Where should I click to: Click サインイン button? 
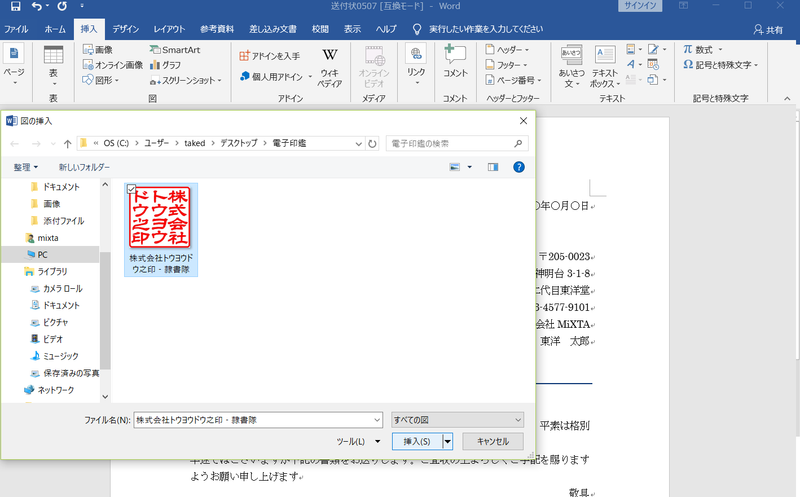(640, 6)
